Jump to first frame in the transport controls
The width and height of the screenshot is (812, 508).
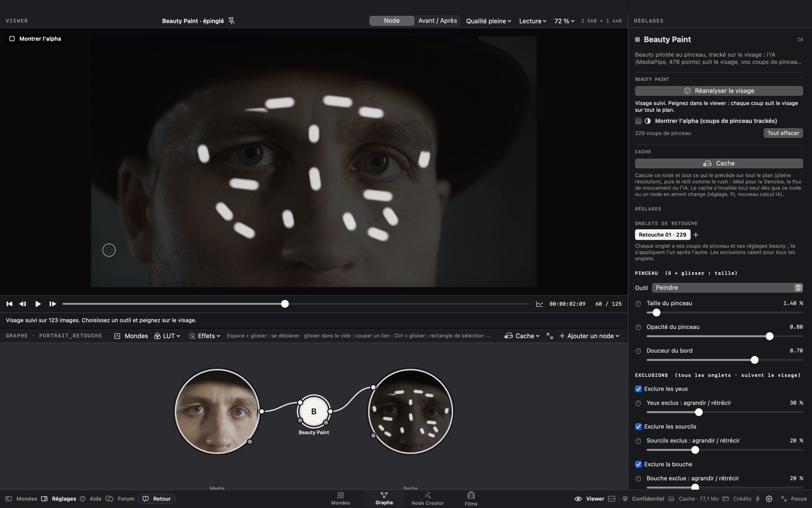click(x=9, y=304)
